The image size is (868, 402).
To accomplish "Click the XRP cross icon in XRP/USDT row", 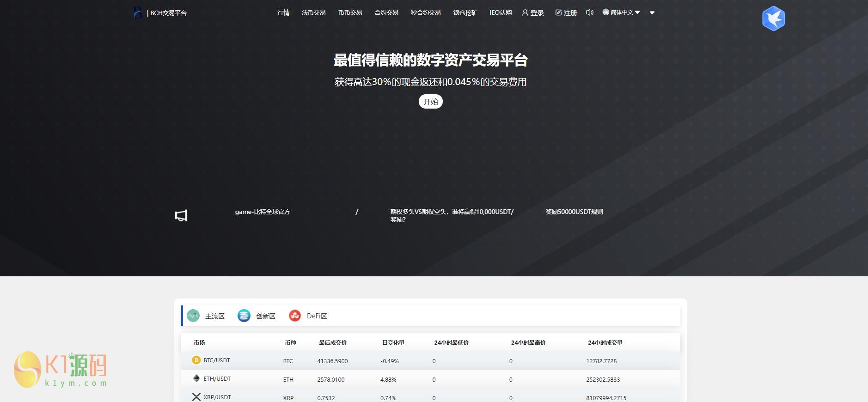I will [x=196, y=397].
